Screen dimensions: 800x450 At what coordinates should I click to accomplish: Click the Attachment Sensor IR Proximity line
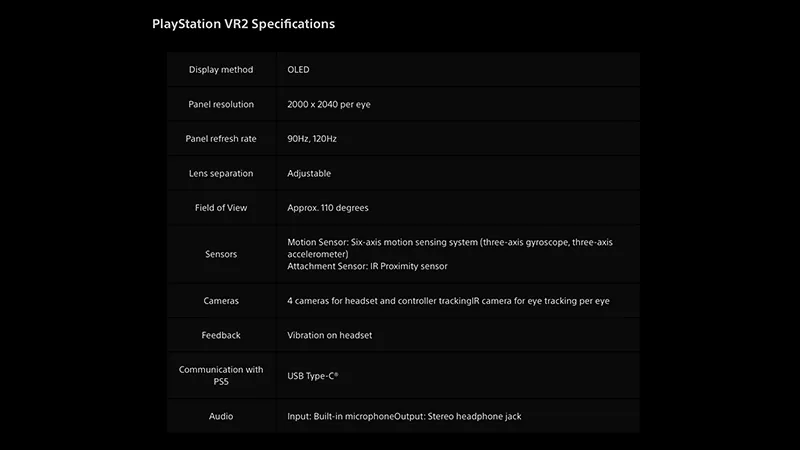367,266
